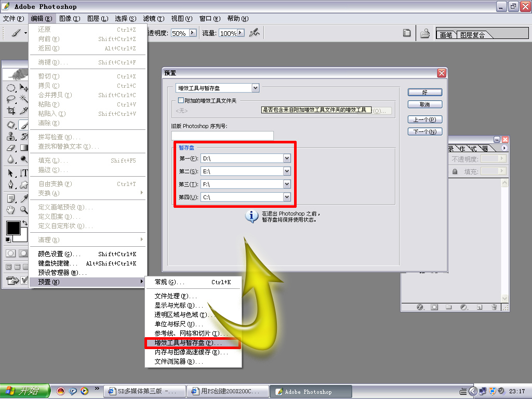This screenshot has width=532, height=399.
Task: Select the Eyedropper tool
Action: pyautogui.click(x=24, y=198)
